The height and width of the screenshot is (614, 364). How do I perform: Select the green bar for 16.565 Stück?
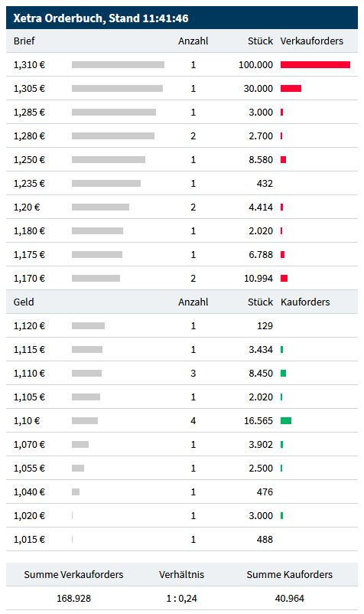click(286, 420)
